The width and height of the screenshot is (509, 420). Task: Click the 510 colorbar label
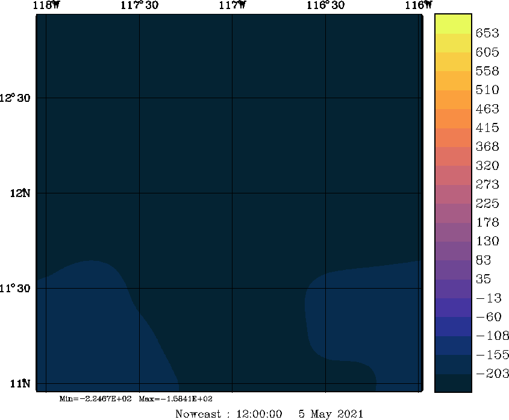tap(487, 90)
